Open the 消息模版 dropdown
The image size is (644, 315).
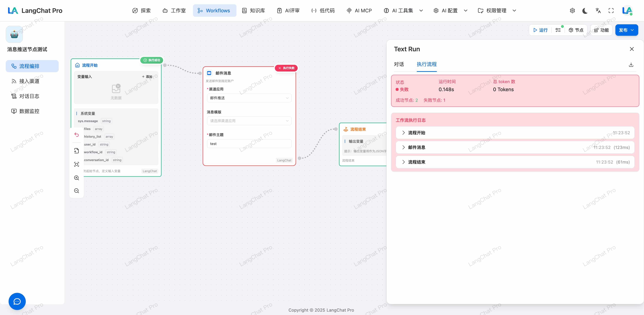tap(249, 121)
